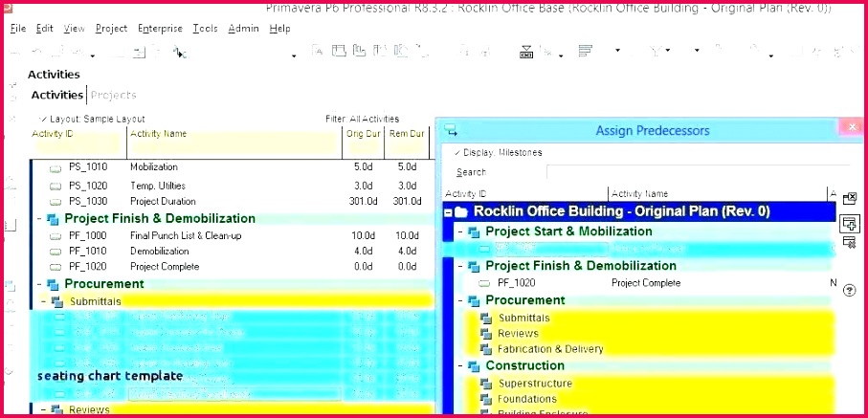Open the Enterprise menu

159,29
